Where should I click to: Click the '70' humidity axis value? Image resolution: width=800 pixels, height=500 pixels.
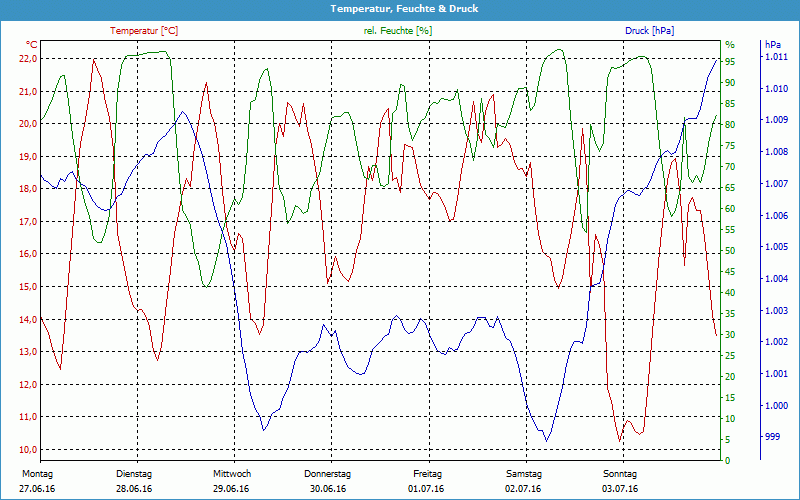tap(730, 167)
